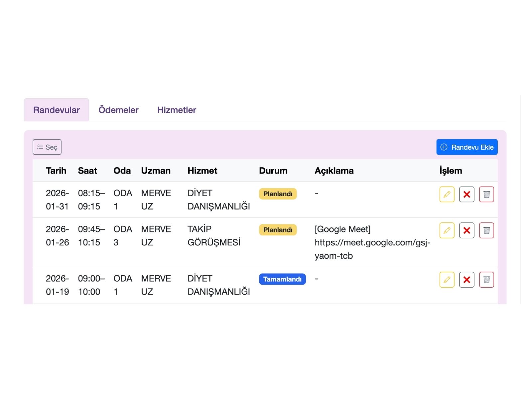Switch to the Ödemeler tab

tap(118, 110)
